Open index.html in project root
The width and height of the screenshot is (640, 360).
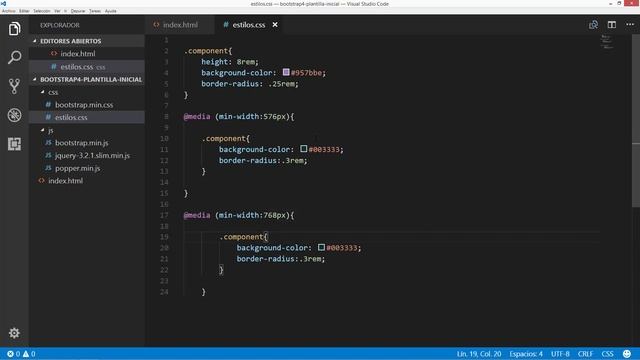coord(87,181)
